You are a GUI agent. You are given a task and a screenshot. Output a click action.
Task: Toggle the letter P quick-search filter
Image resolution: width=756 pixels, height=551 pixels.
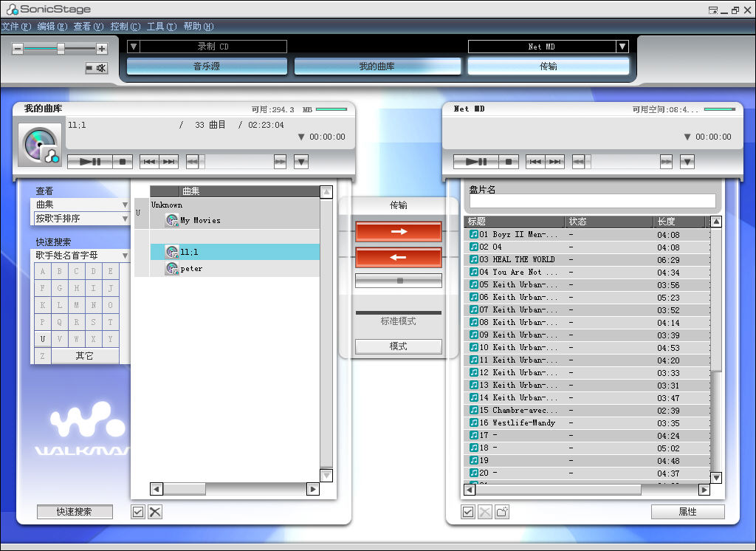[43, 322]
